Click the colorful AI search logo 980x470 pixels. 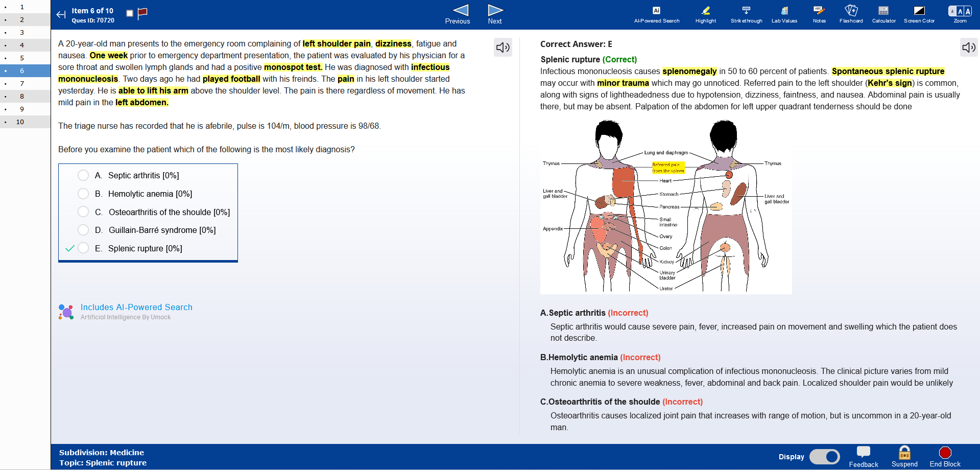click(x=66, y=312)
